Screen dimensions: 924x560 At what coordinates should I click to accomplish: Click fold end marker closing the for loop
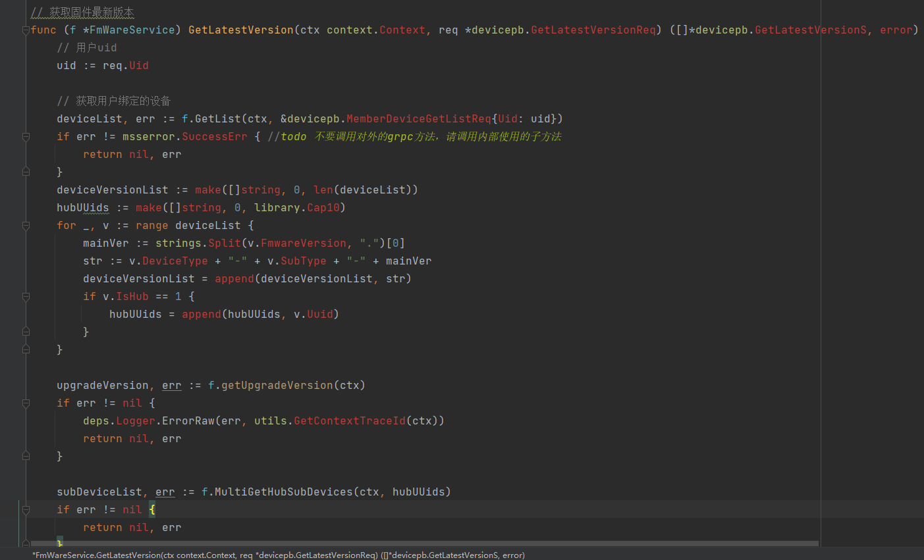point(26,349)
